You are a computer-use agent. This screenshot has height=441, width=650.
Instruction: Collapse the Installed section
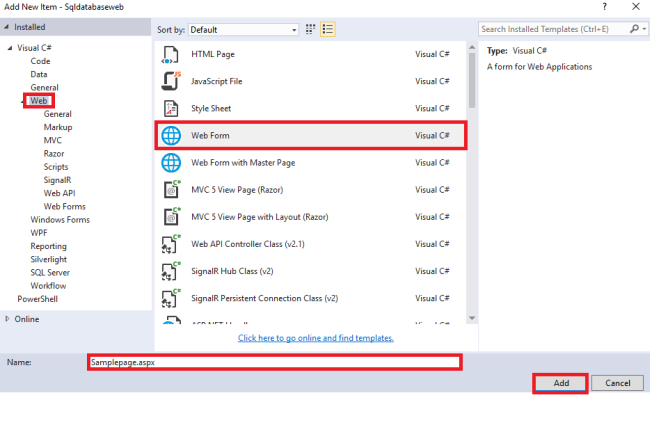6,27
